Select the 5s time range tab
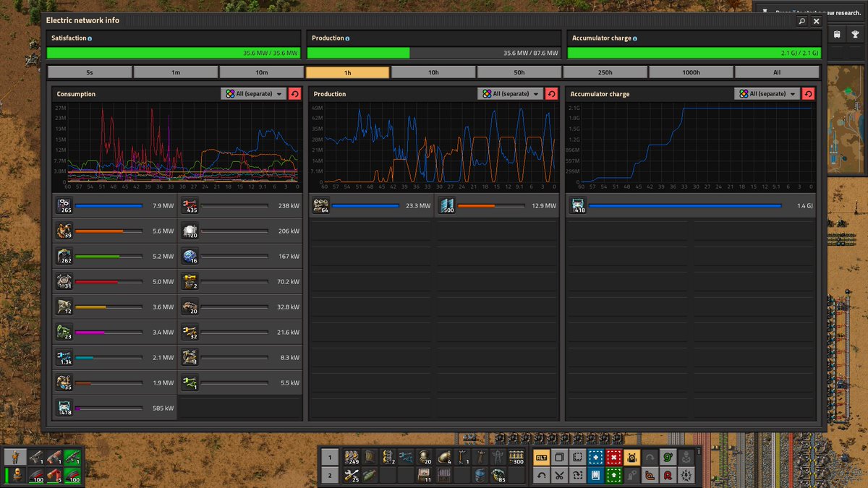Screen dimensions: 868x488 (90, 72)
